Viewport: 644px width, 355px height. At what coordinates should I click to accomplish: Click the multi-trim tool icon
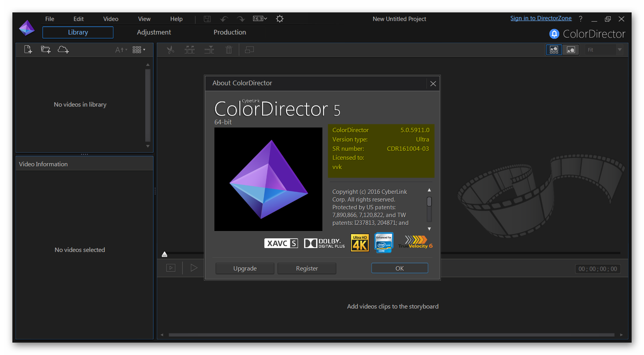(190, 50)
